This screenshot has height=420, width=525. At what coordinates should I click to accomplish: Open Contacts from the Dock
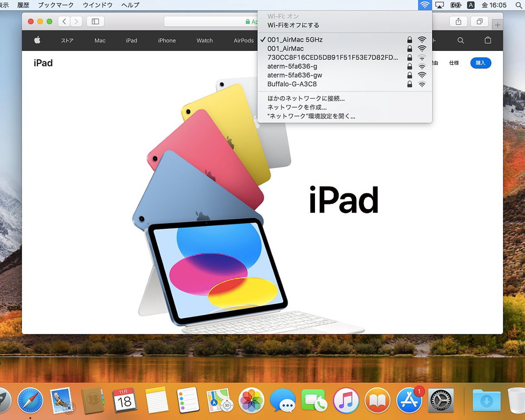pyautogui.click(x=93, y=401)
